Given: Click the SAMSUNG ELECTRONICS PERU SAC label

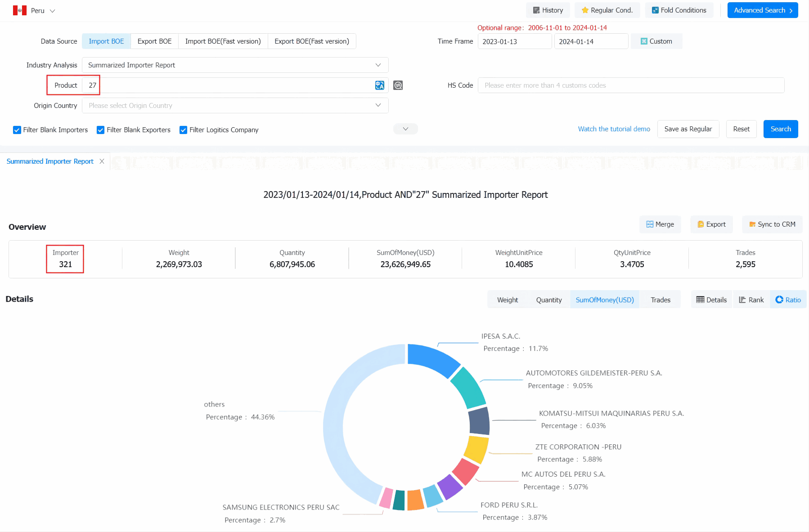Looking at the screenshot, I should point(281,507).
